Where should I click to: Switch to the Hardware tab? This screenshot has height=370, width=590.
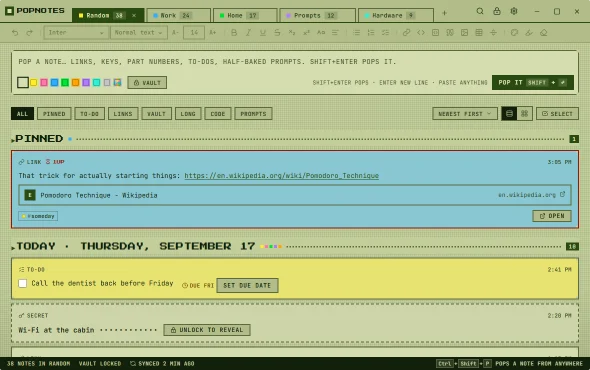click(x=396, y=15)
